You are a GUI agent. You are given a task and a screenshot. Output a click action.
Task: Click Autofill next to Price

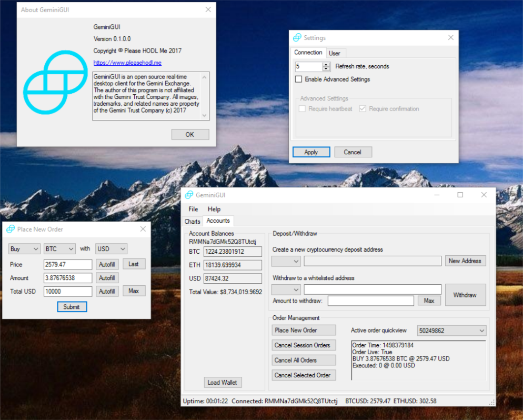tap(107, 265)
